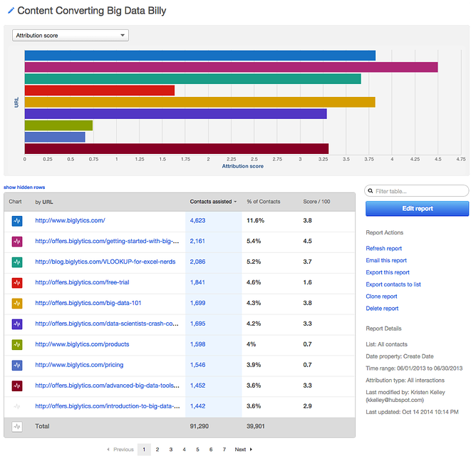Click Next in pagination
The height and width of the screenshot is (459, 476).
[243, 450]
